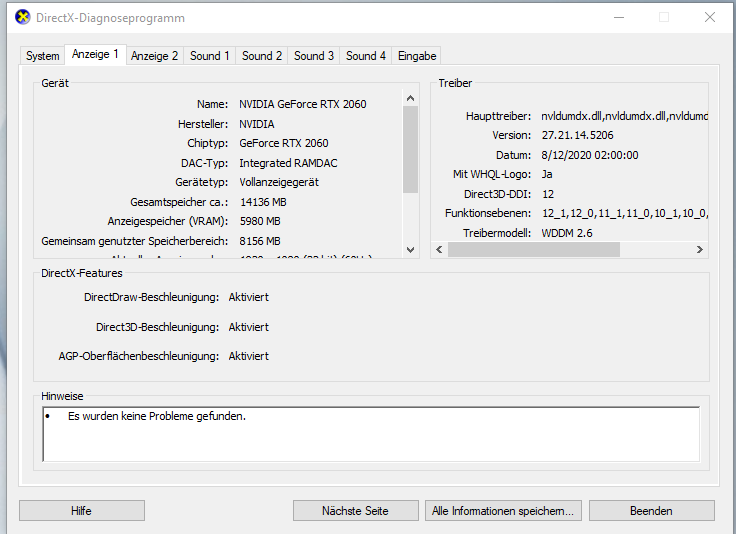Click the Hersteller value NVIDIA
The image size is (736, 534).
point(257,124)
